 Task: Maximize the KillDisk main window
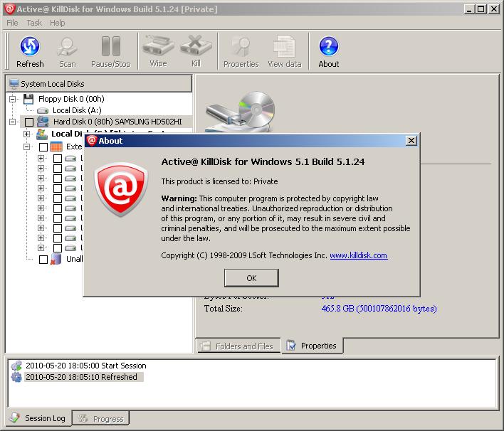[481, 9]
